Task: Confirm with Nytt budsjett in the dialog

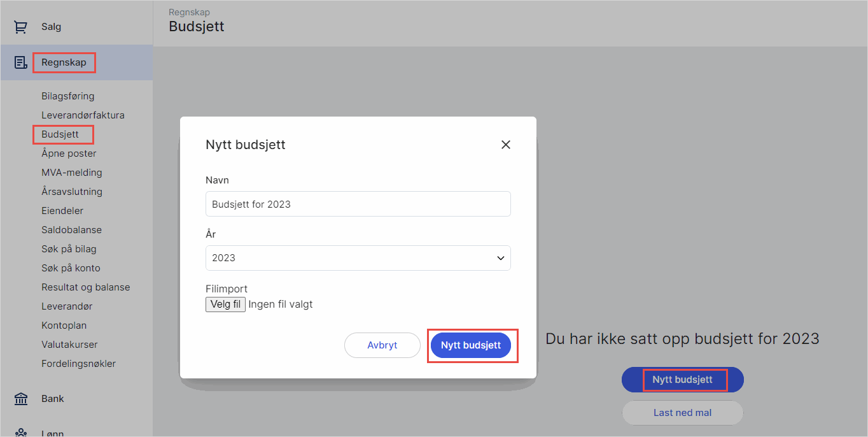Action: [471, 345]
